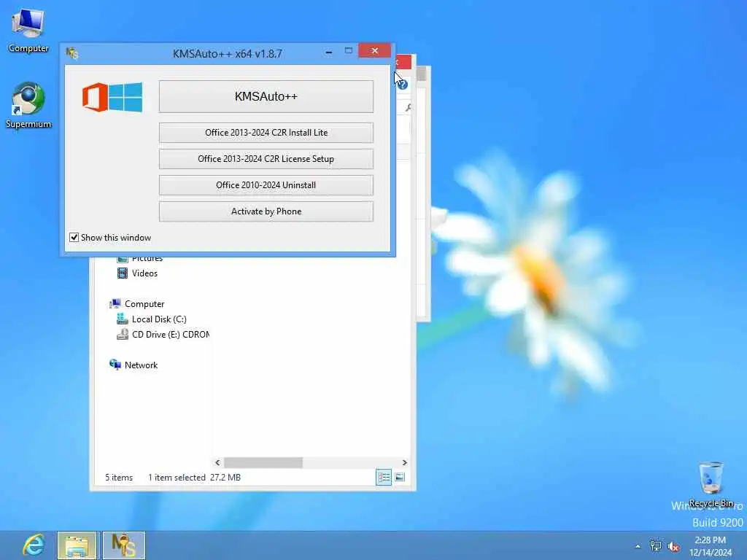Image resolution: width=747 pixels, height=560 pixels.
Task: Select Local Disk (C:) in Explorer tree
Action: coord(159,319)
